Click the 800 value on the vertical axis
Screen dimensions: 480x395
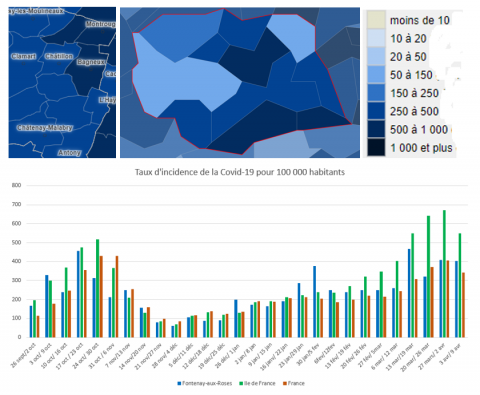tap(17, 185)
